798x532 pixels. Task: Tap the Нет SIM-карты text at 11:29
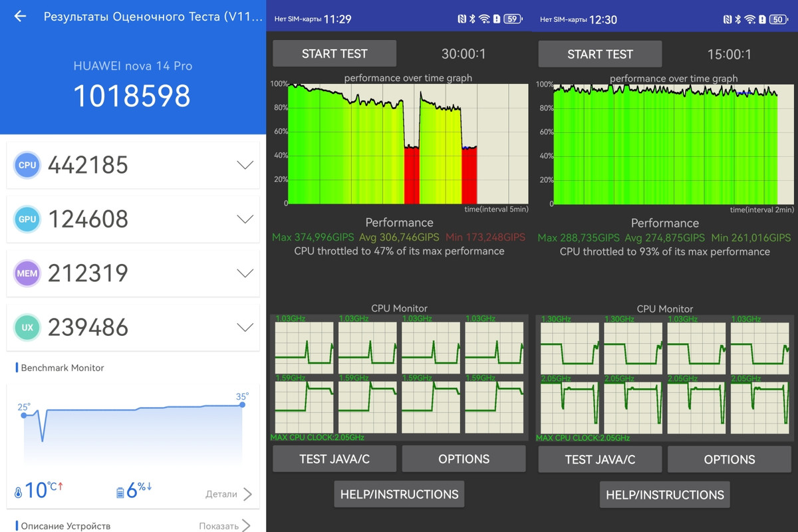click(297, 19)
